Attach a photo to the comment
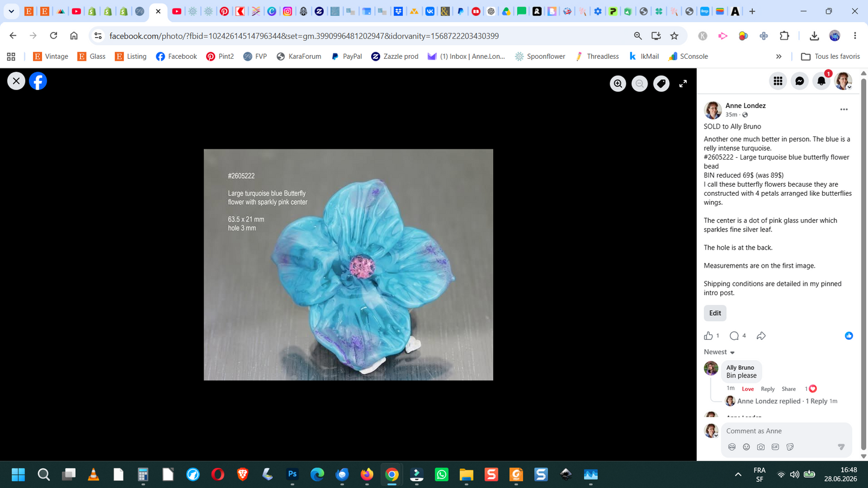Viewport: 868px width, 488px height. pyautogui.click(x=760, y=447)
